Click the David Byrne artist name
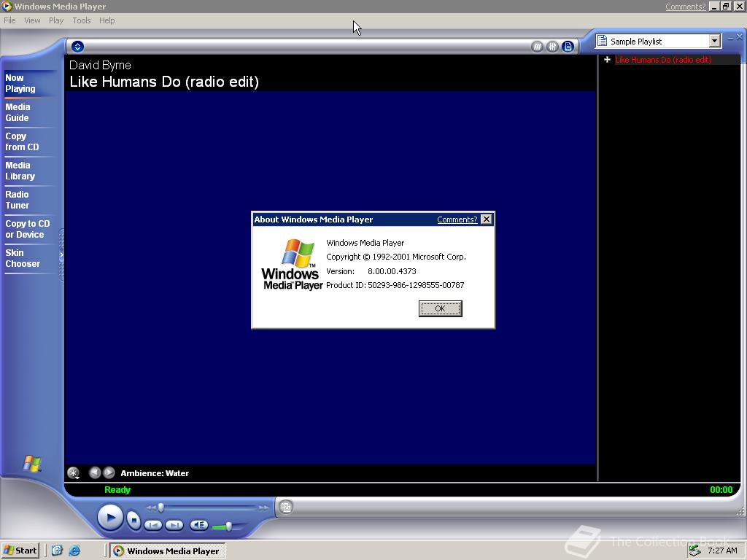This screenshot has width=747, height=560. (x=100, y=65)
